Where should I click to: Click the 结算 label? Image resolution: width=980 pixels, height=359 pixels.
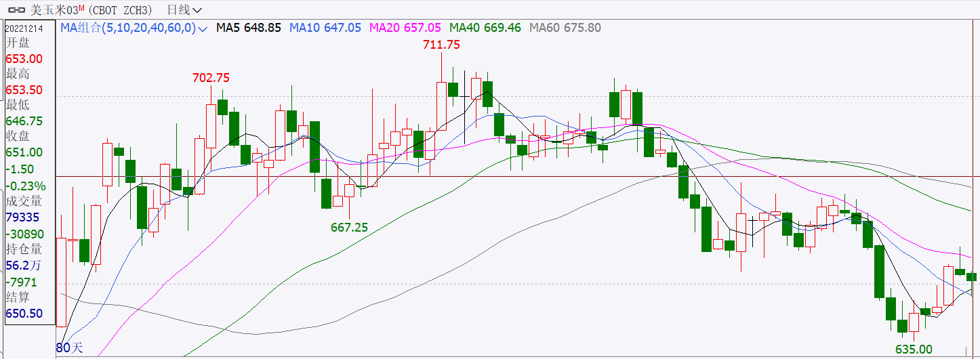pyautogui.click(x=18, y=297)
